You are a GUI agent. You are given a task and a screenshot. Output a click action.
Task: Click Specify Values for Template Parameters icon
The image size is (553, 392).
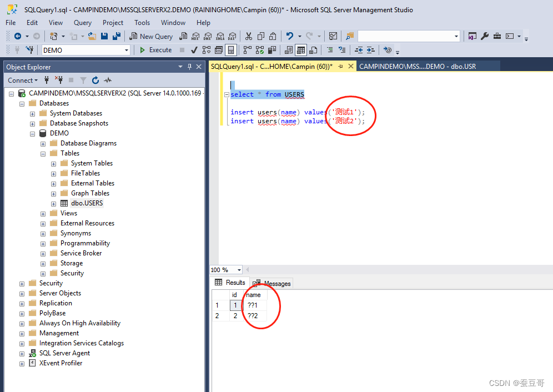coord(388,50)
